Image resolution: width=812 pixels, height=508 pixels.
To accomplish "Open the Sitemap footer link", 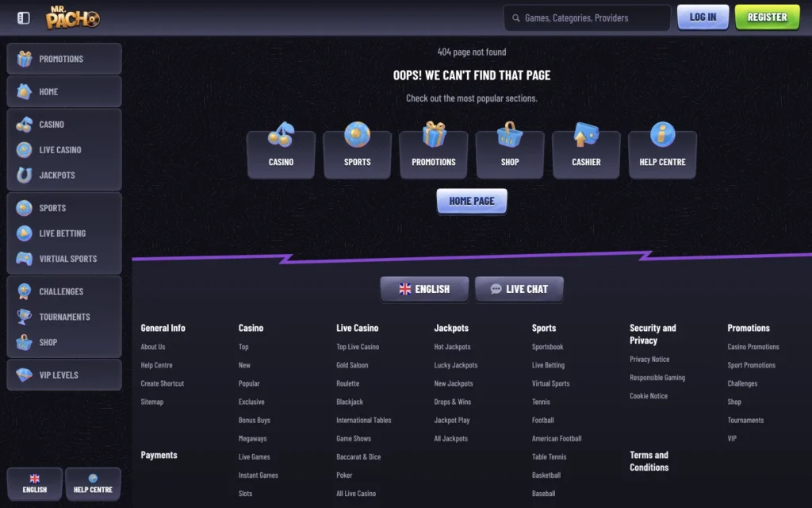I will (x=151, y=402).
